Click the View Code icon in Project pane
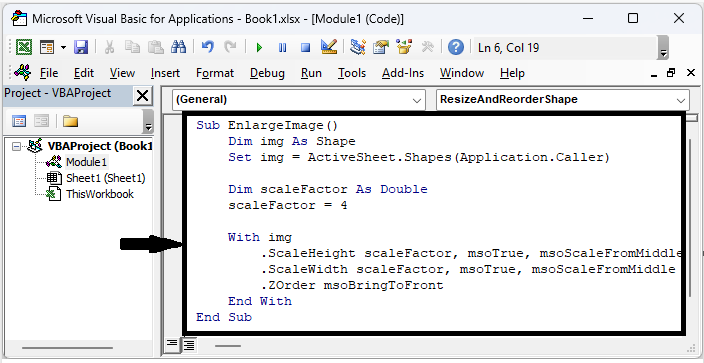This screenshot has height=363, width=704. (x=19, y=121)
